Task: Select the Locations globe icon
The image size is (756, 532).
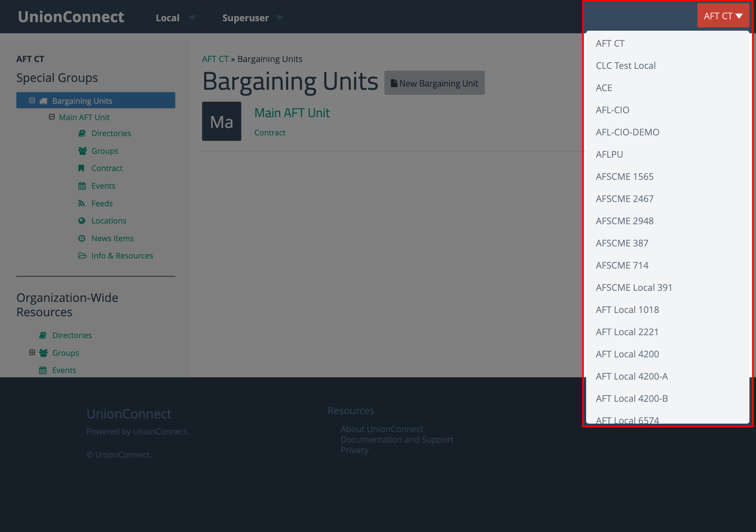Action: [x=82, y=221]
